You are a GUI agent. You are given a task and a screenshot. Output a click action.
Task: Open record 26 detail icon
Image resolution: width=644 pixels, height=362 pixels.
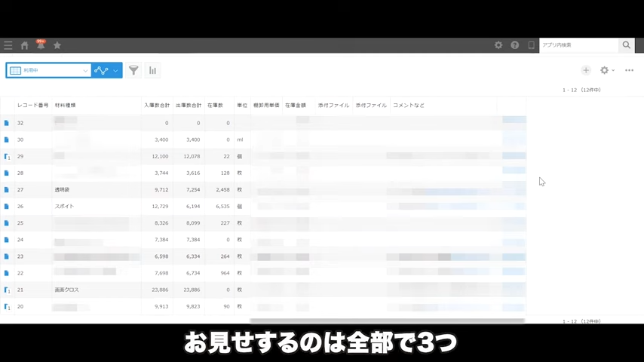(7, 207)
